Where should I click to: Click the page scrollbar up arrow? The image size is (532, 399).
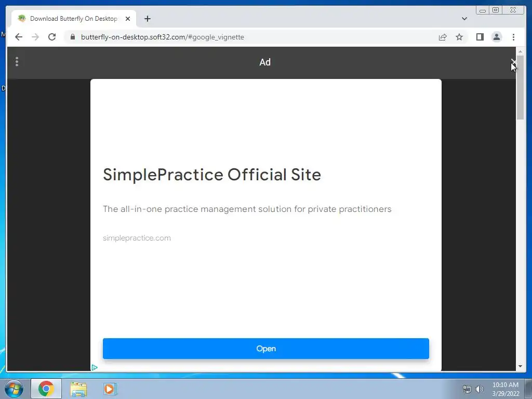pos(520,51)
